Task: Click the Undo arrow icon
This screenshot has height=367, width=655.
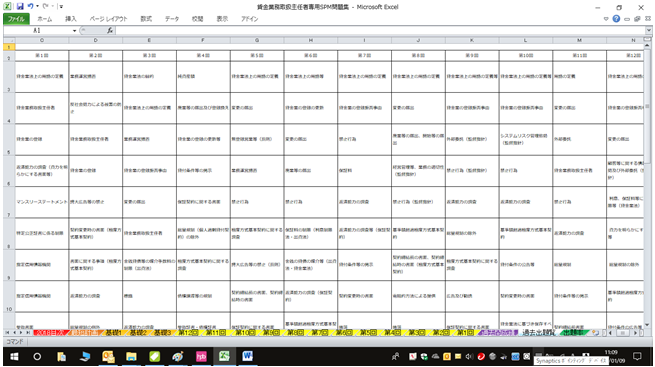Action: 30,6
